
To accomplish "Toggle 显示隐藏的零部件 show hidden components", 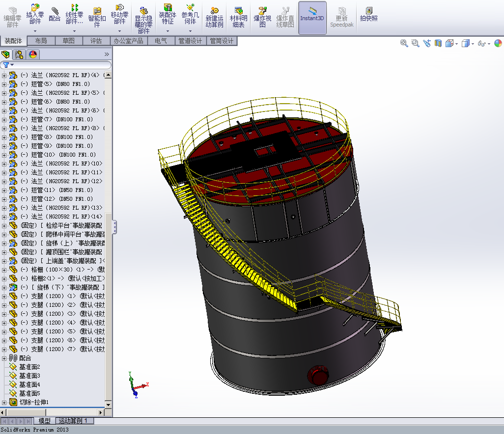I will coord(143,20).
